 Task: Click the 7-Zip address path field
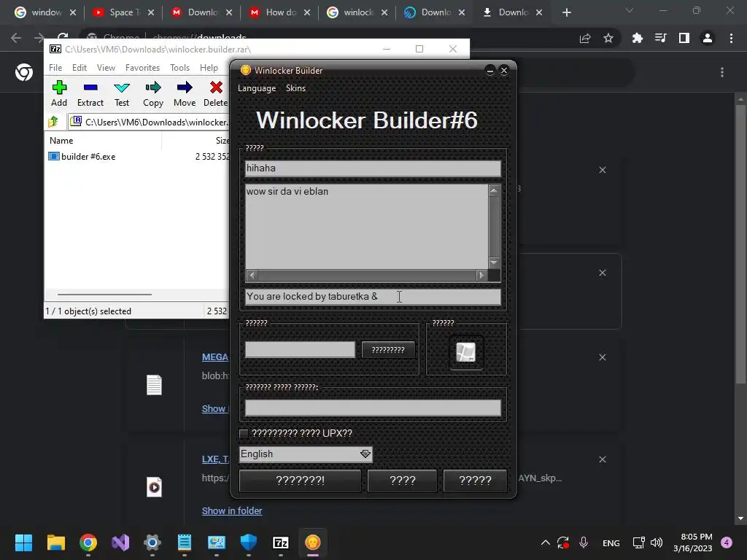coord(150,122)
